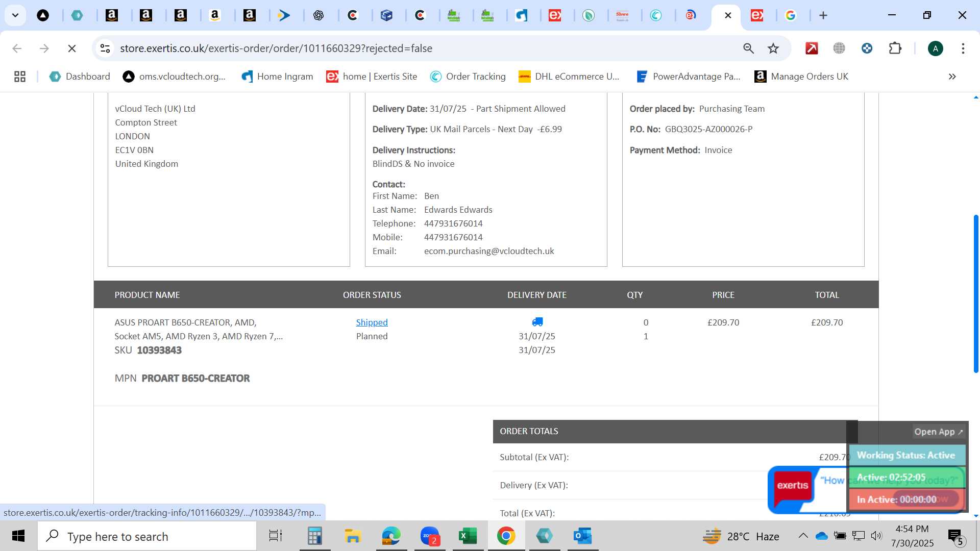Show hidden system tray icons
The height and width of the screenshot is (551, 980).
click(803, 536)
